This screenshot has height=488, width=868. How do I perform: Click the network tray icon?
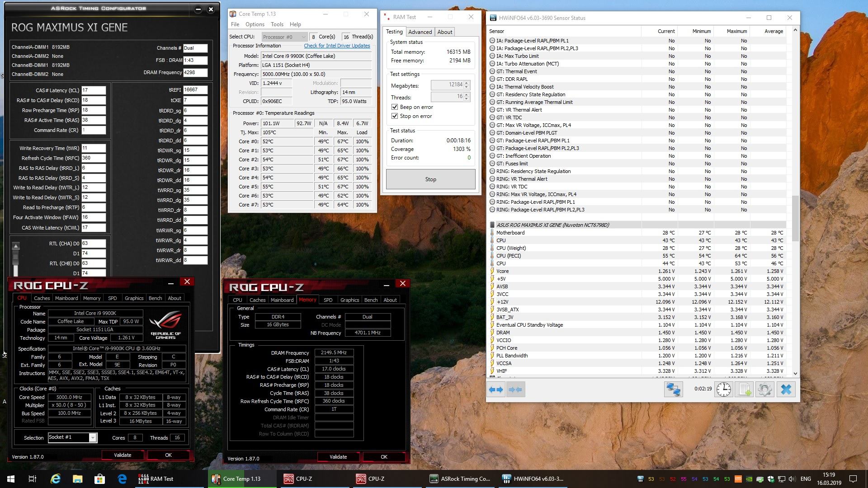point(782,479)
